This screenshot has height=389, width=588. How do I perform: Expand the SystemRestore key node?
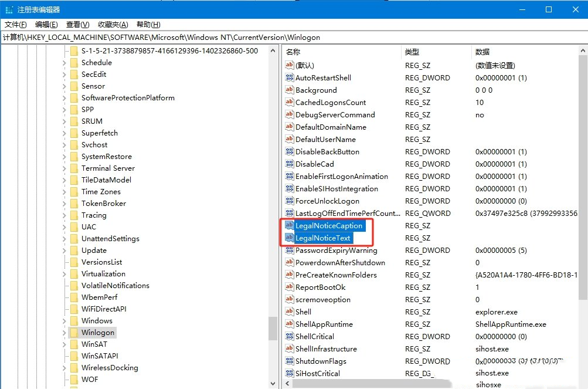tap(64, 157)
